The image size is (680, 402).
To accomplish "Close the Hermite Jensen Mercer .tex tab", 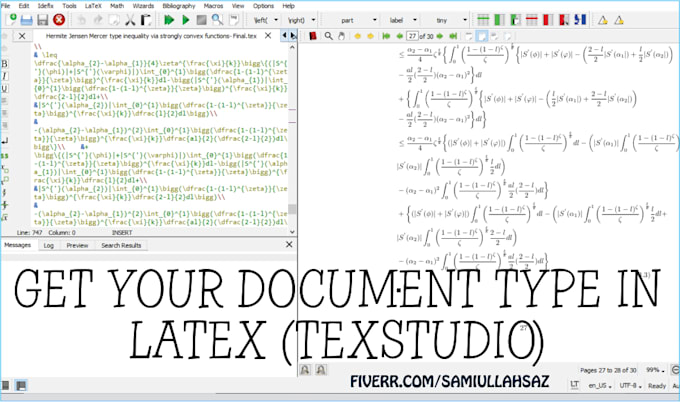I will 268,36.
